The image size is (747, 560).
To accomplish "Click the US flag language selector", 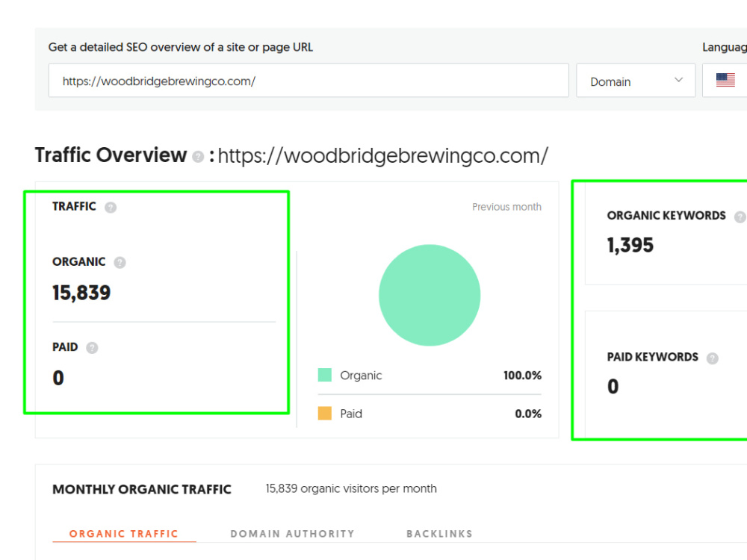I will pyautogui.click(x=725, y=80).
